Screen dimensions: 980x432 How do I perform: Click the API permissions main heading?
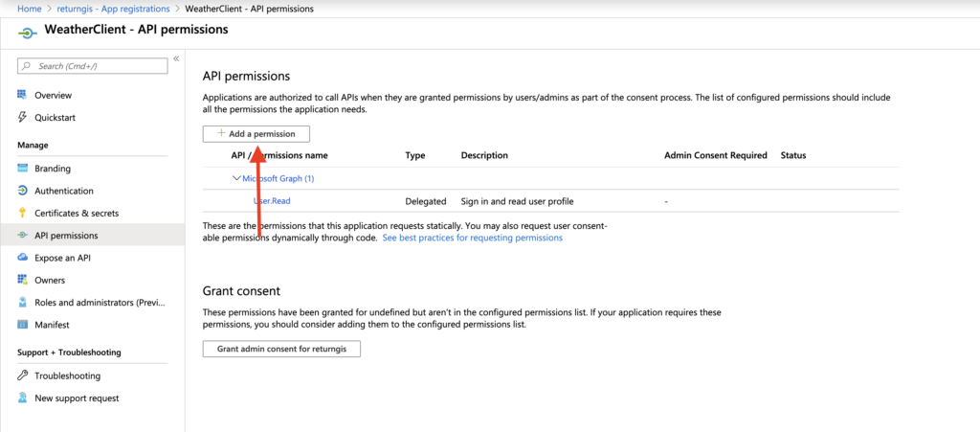tap(246, 76)
